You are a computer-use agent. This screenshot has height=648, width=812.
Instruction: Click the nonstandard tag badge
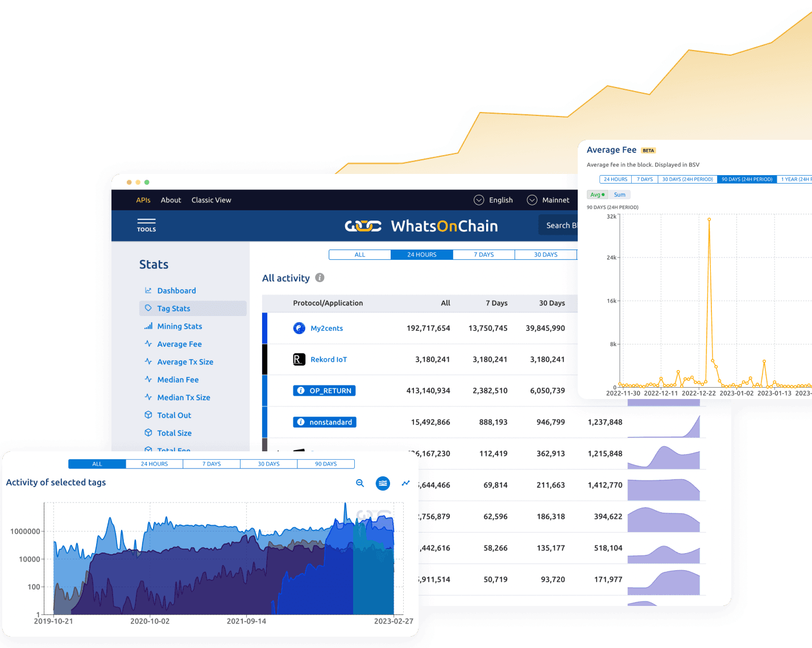point(325,422)
